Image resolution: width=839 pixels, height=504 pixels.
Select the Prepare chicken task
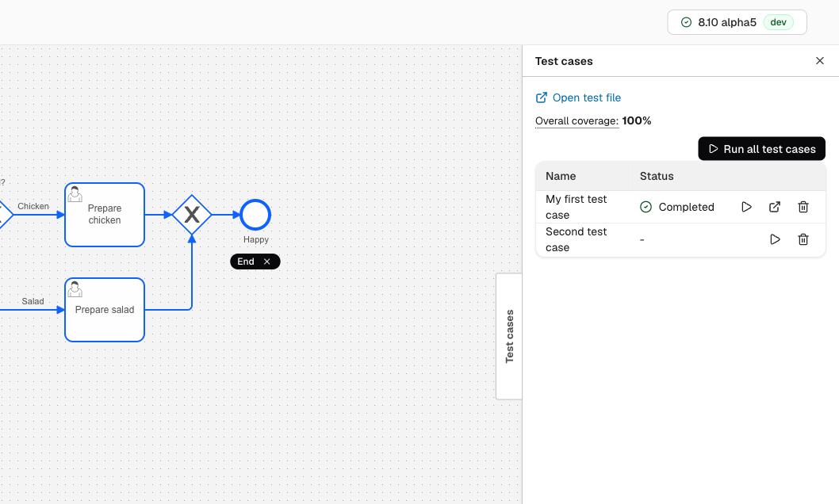click(x=105, y=215)
